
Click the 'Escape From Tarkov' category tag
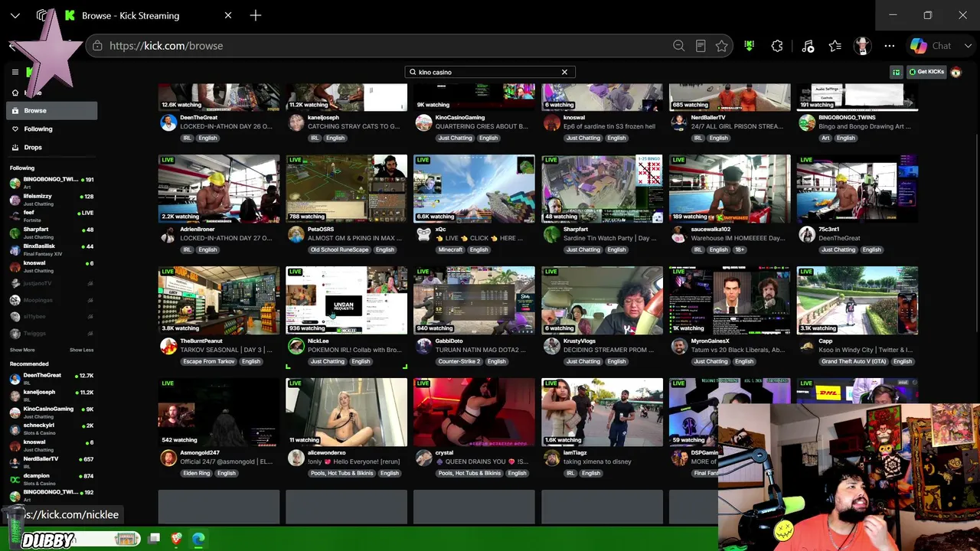(x=209, y=361)
